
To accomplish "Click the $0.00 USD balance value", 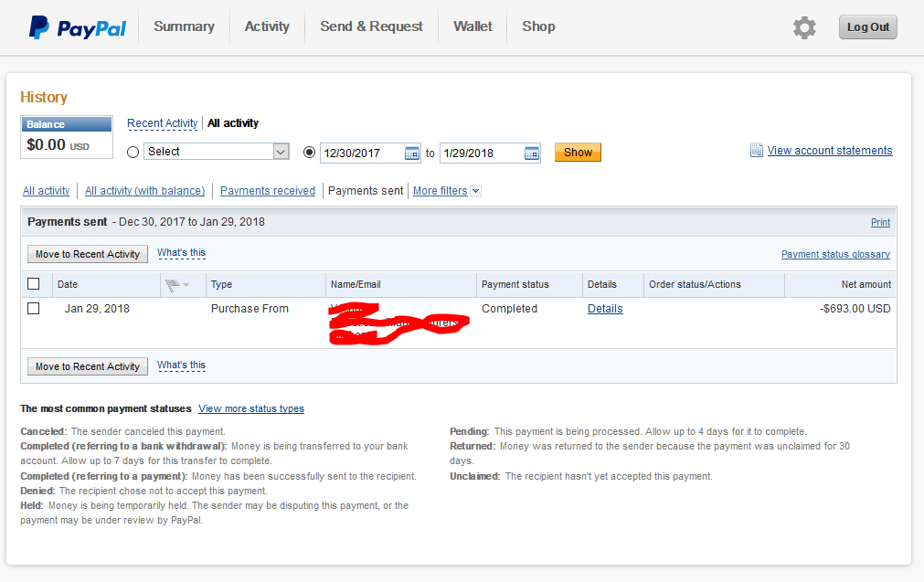I will click(58, 145).
